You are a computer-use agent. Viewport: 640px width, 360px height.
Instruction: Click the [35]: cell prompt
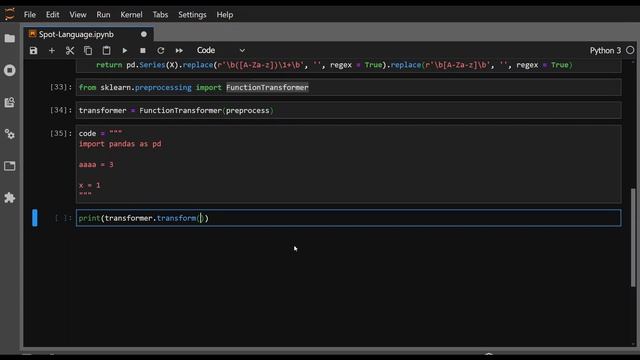[x=61, y=133]
